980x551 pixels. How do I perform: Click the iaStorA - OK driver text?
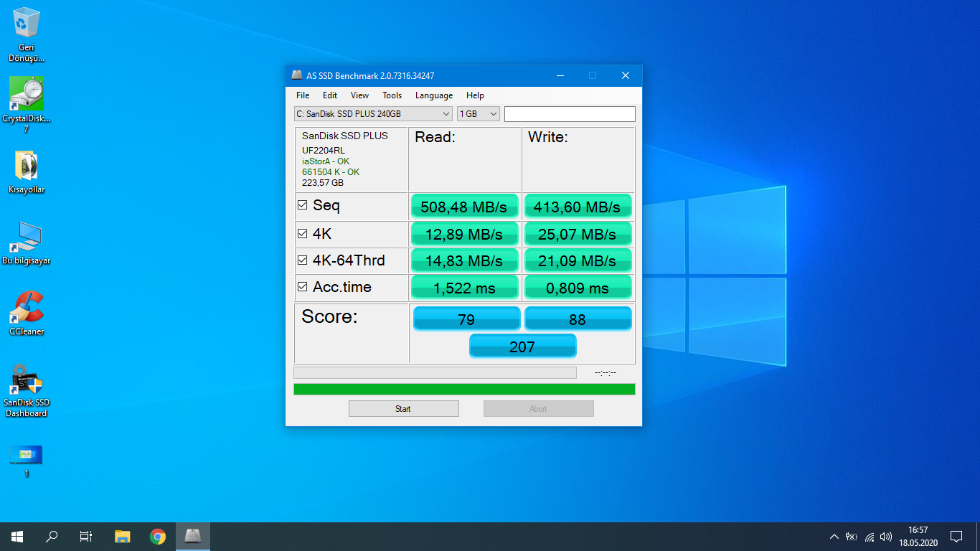(x=326, y=161)
